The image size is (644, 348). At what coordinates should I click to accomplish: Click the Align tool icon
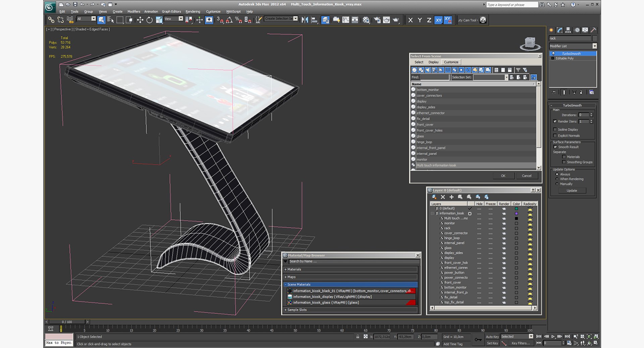click(314, 20)
